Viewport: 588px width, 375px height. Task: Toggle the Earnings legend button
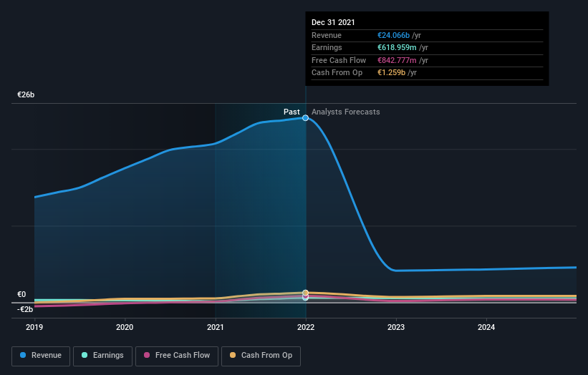pyautogui.click(x=102, y=356)
